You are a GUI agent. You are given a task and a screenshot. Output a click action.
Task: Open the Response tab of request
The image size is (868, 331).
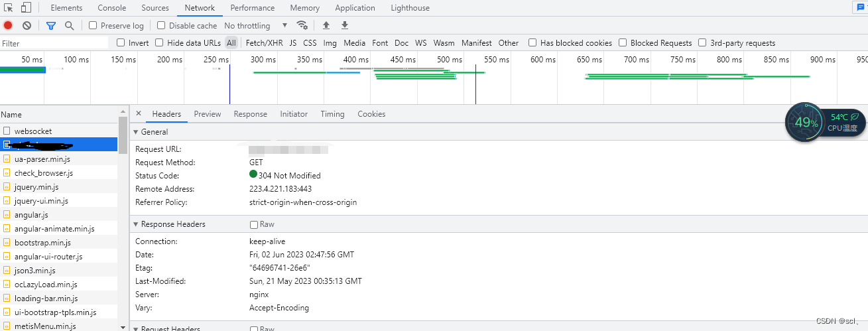pyautogui.click(x=250, y=114)
